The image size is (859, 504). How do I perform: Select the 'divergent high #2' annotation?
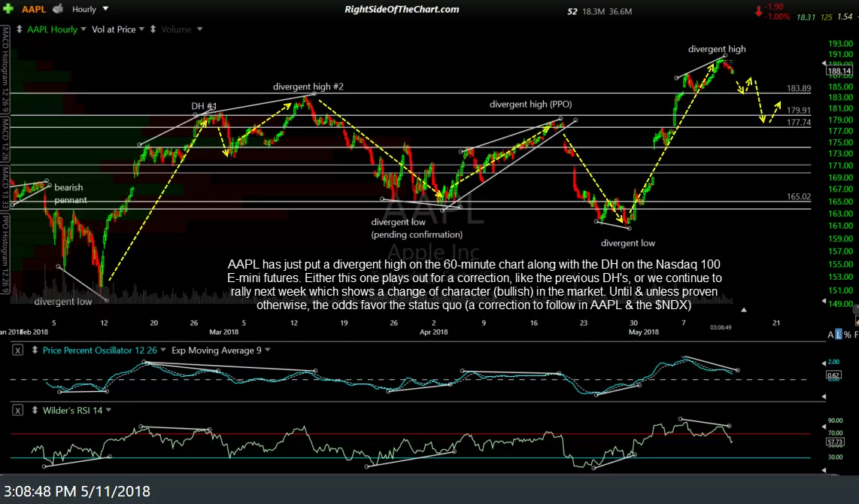[308, 87]
